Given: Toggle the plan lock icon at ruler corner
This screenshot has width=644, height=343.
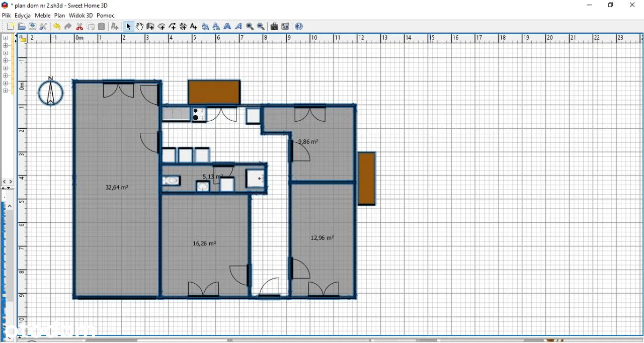Looking at the screenshot, I should [x=22, y=38].
